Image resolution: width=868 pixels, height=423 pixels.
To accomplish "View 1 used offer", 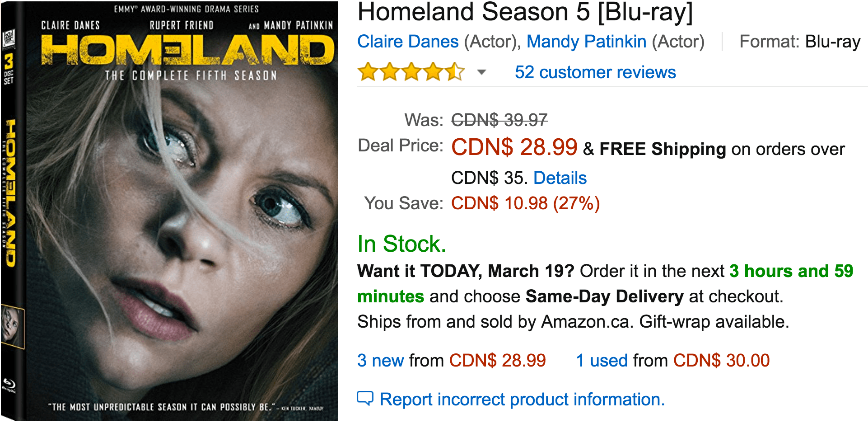I will pyautogui.click(x=602, y=361).
